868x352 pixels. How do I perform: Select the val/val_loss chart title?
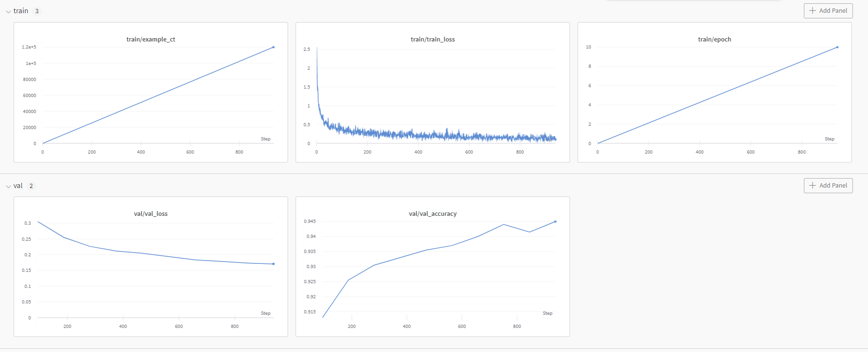point(151,214)
